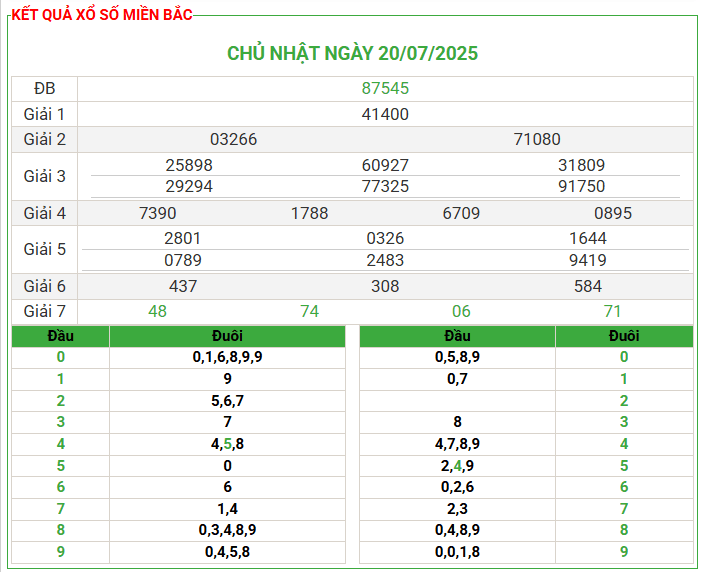
Task: Click 'Đuôi' header of the right statistics table
Action: pos(624,336)
